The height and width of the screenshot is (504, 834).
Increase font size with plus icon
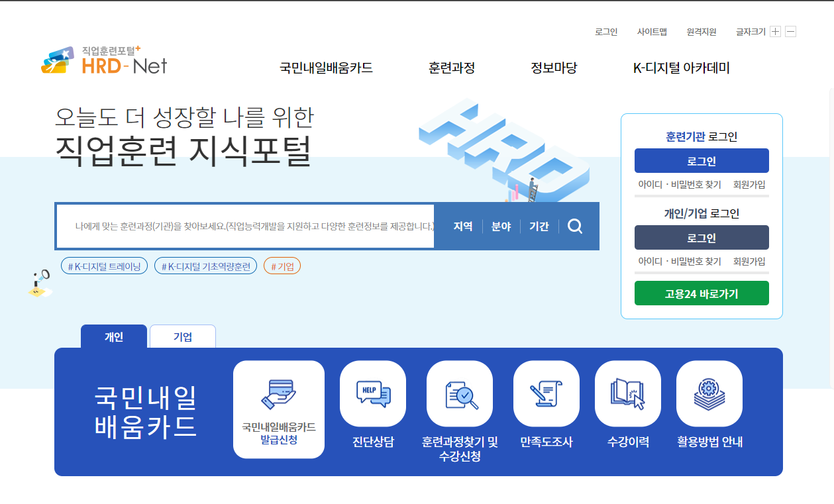click(775, 32)
